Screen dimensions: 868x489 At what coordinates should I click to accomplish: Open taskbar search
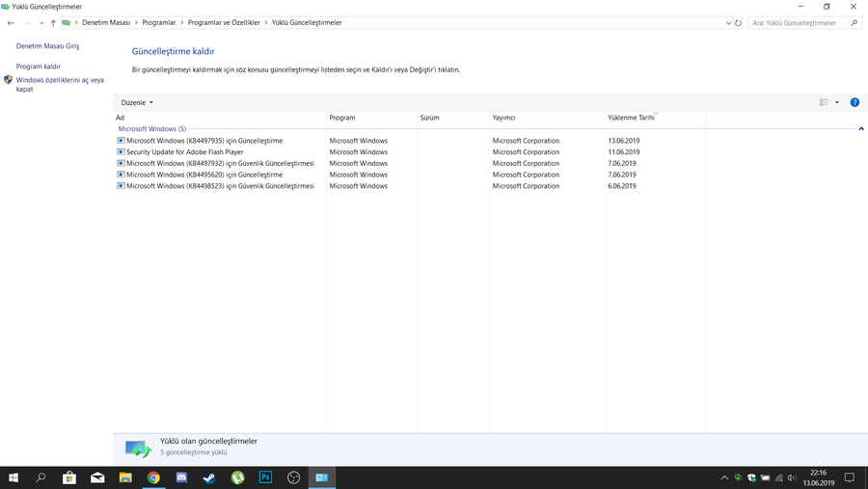pos(41,477)
